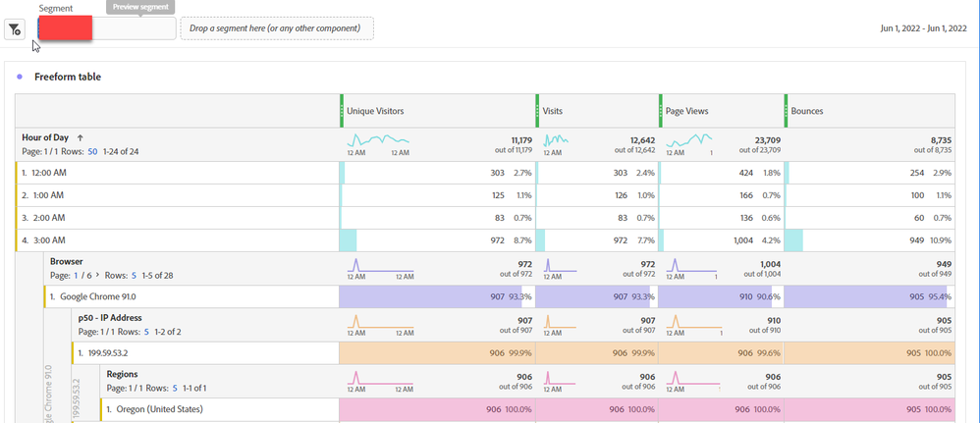Click Unique Visitors sparkline in Regions row
Image resolution: width=980 pixels, height=423 pixels.
(x=380, y=378)
